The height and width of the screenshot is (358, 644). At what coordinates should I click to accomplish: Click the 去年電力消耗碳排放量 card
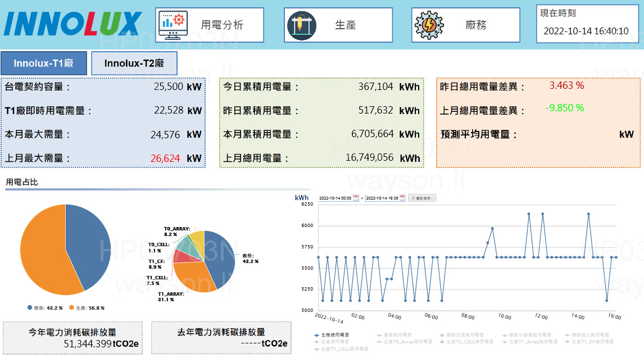(221, 338)
